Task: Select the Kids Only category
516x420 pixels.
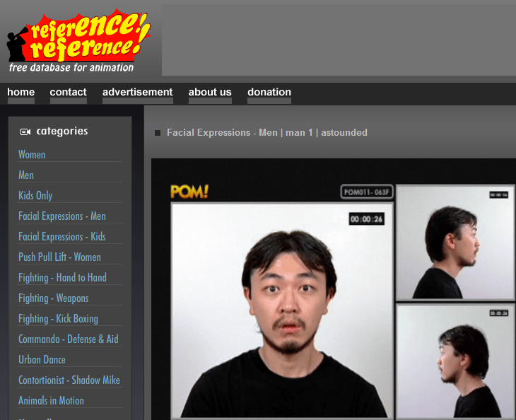Action: [x=35, y=195]
